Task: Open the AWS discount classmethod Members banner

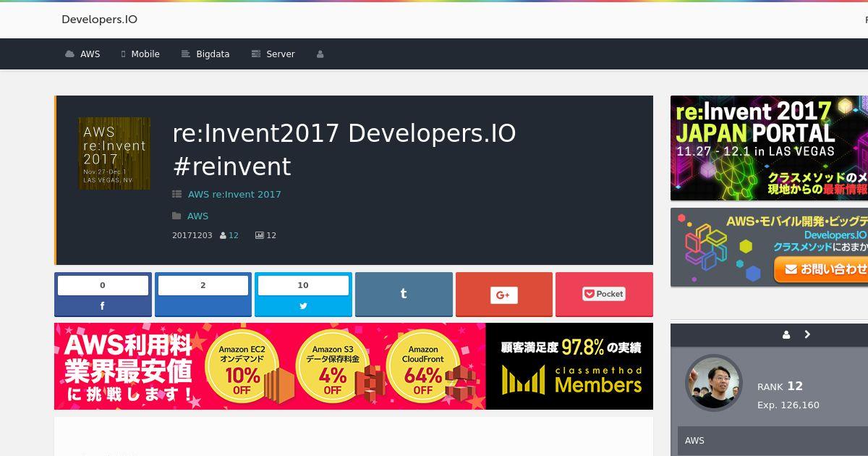Action: point(354,366)
